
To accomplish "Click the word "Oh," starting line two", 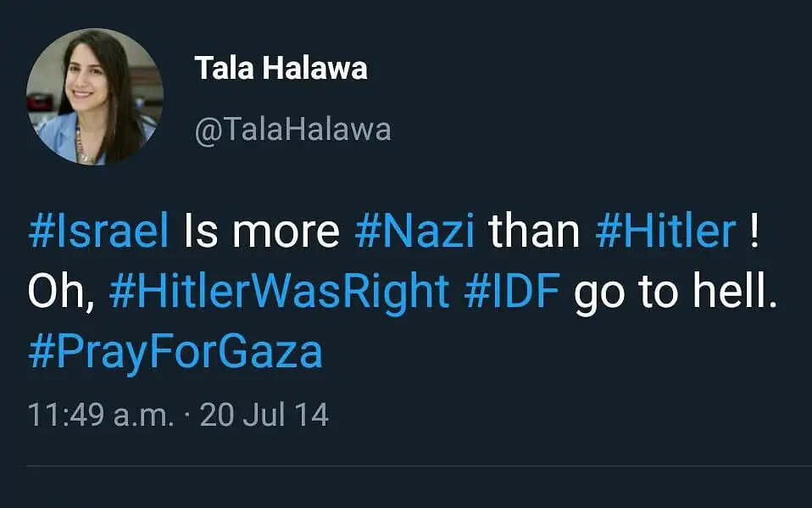I will (x=61, y=293).
